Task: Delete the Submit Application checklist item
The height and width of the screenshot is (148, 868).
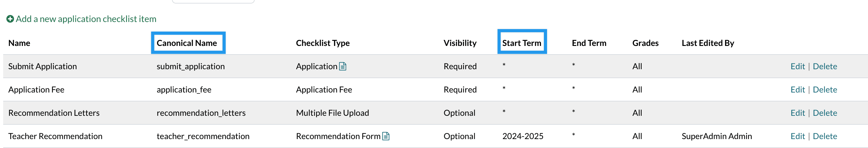Action: click(x=824, y=66)
